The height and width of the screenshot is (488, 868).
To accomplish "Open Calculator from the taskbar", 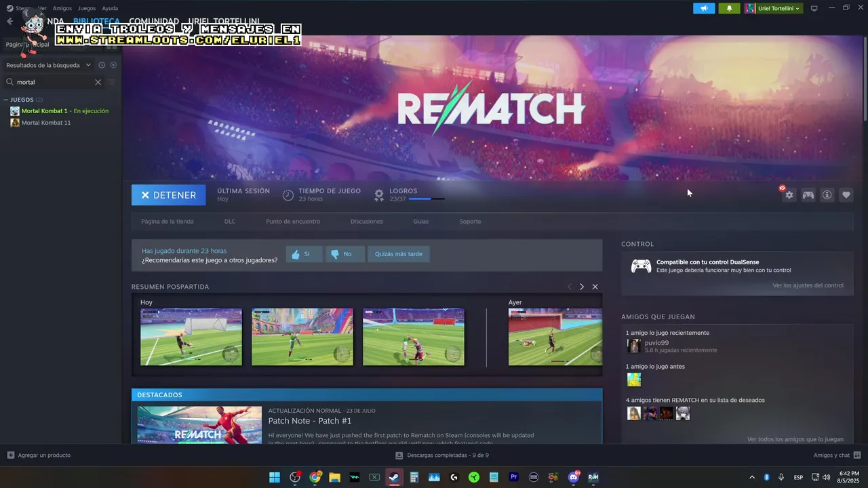I will pos(414,477).
